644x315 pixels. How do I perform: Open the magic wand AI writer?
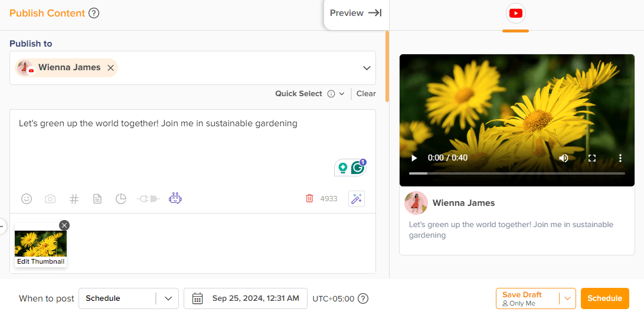point(357,199)
